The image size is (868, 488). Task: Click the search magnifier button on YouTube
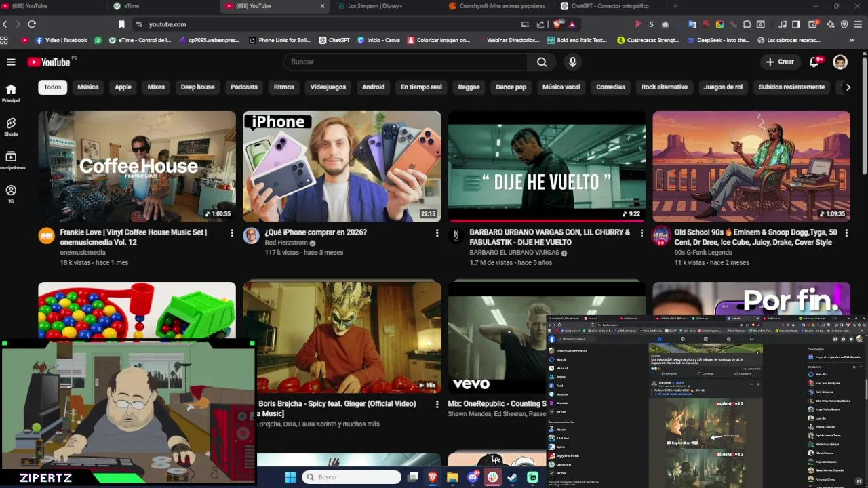pos(541,62)
